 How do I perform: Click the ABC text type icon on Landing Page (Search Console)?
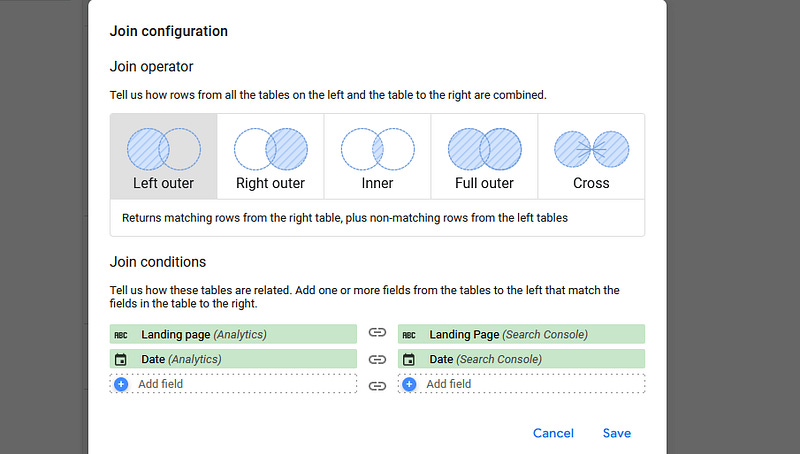click(409, 334)
